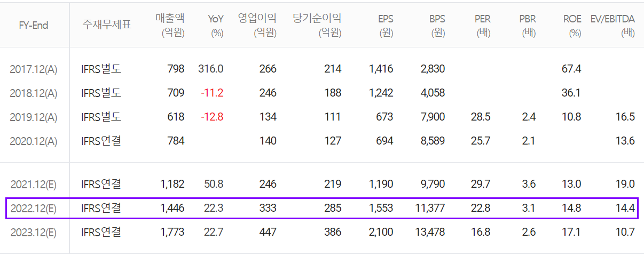Image resolution: width=644 pixels, height=256 pixels.
Task: Click the 2017 ROE value 67.4
Action: click(x=571, y=69)
